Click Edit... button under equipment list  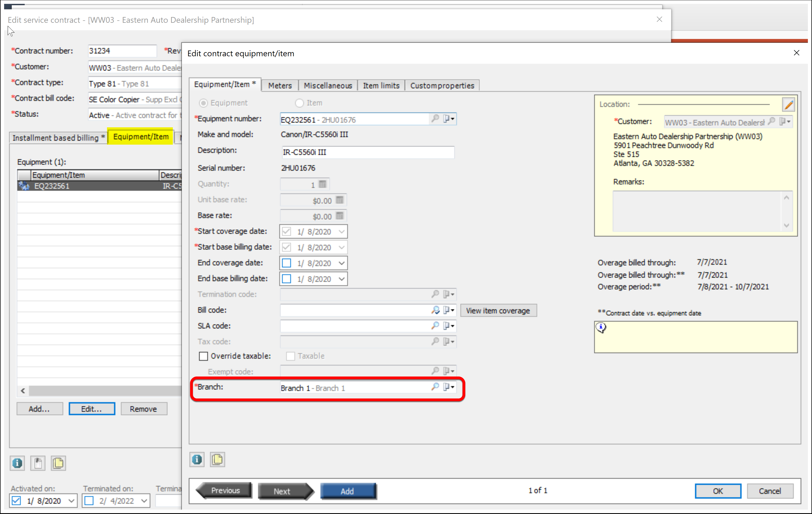(x=92, y=409)
